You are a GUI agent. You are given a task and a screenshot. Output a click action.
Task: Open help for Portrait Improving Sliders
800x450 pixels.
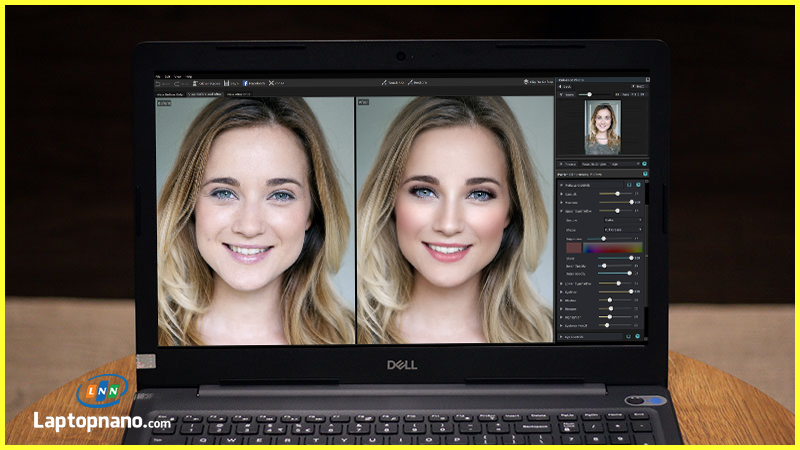tap(645, 174)
